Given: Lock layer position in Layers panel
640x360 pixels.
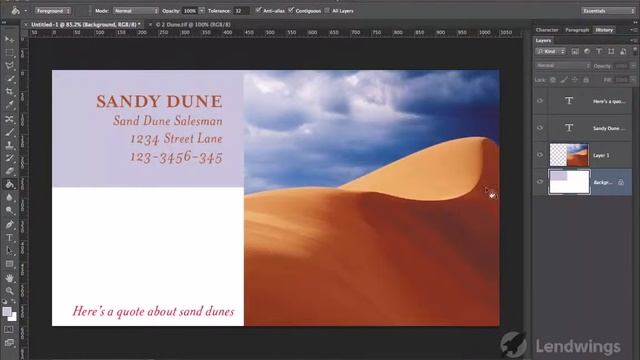Looking at the screenshot, I should pyautogui.click(x=575, y=80).
